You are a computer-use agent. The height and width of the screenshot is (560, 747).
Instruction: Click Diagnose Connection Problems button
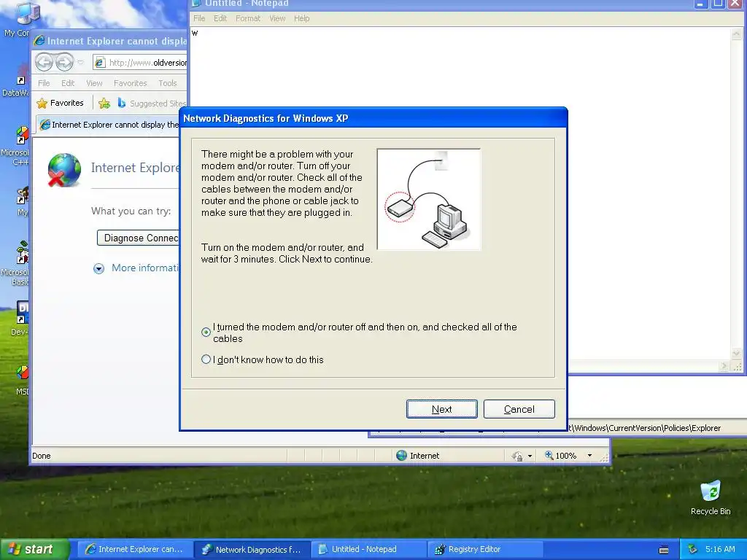pyautogui.click(x=139, y=238)
